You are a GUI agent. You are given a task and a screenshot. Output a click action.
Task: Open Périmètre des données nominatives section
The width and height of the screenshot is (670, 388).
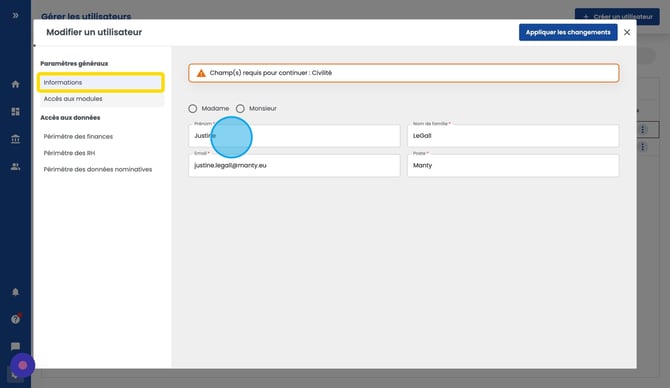pyautogui.click(x=98, y=169)
